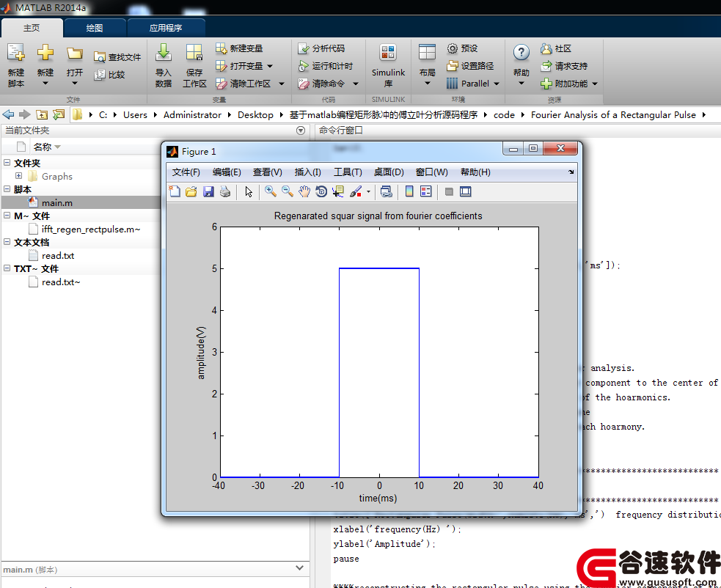Click the Save Workspace icon (保存工作区)
721x588 pixels.
click(x=194, y=53)
